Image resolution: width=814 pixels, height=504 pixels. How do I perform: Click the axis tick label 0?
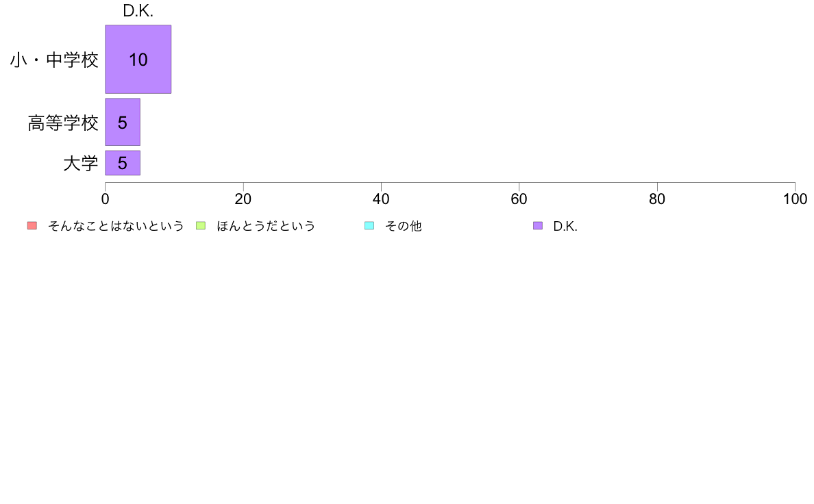(x=106, y=199)
